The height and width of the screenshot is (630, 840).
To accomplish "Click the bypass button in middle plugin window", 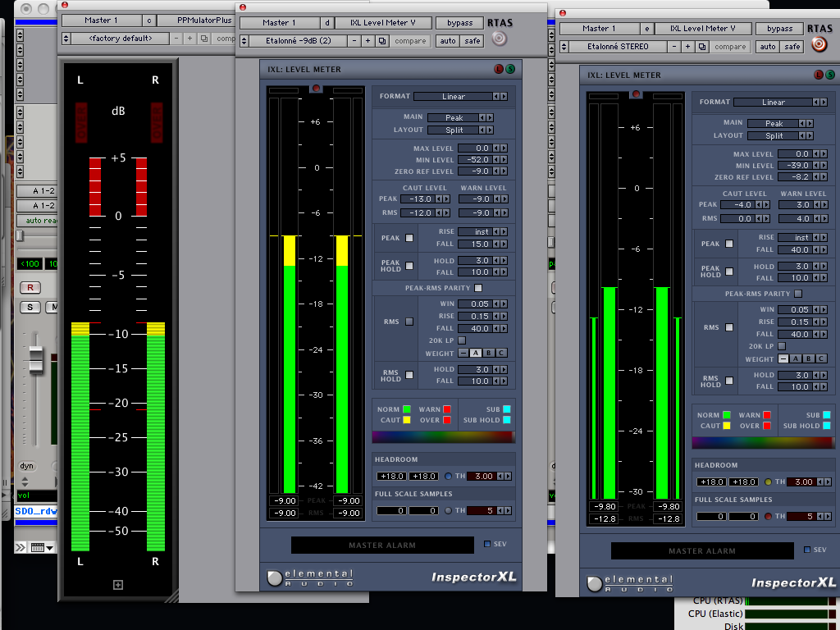I will (x=459, y=22).
